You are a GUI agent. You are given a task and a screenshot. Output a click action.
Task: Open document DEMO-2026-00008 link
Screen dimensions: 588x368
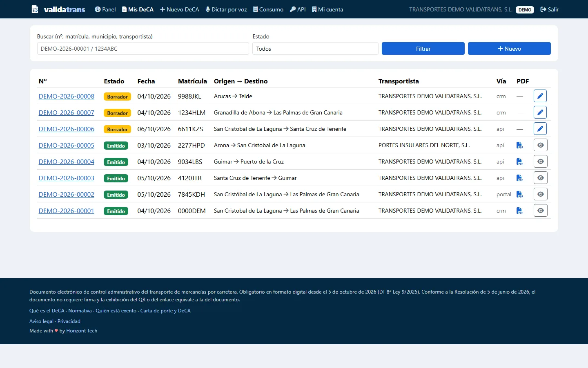(67, 96)
